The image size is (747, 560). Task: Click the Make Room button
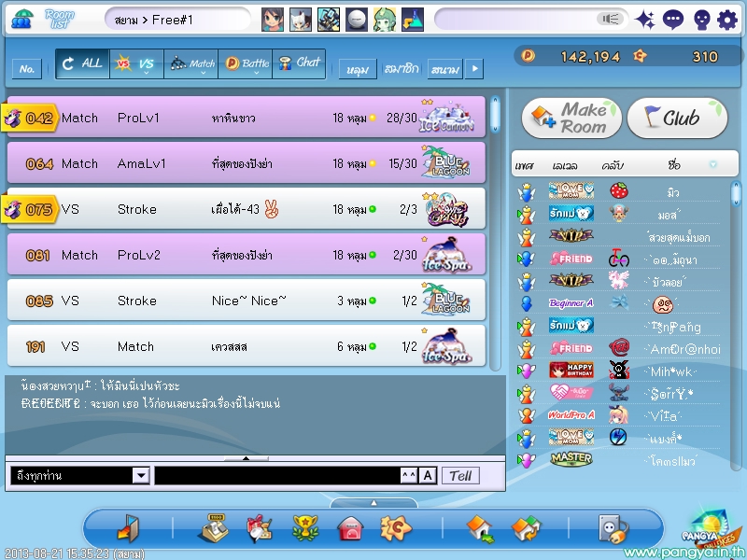click(x=571, y=119)
